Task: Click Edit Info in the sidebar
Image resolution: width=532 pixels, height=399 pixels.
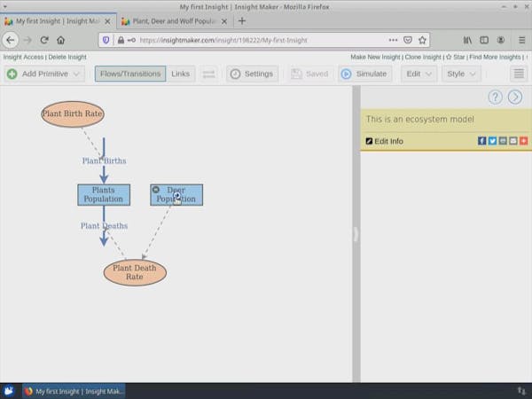Action: pyautogui.click(x=385, y=141)
